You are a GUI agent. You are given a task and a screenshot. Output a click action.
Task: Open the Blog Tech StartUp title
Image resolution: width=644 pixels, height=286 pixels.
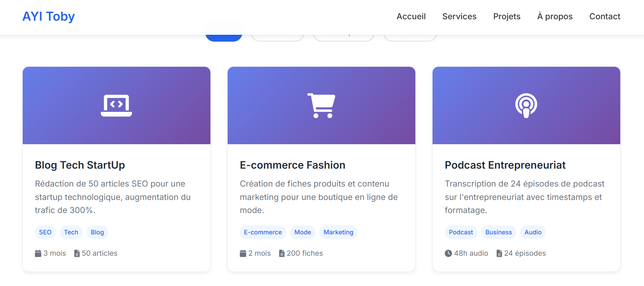[80, 165]
